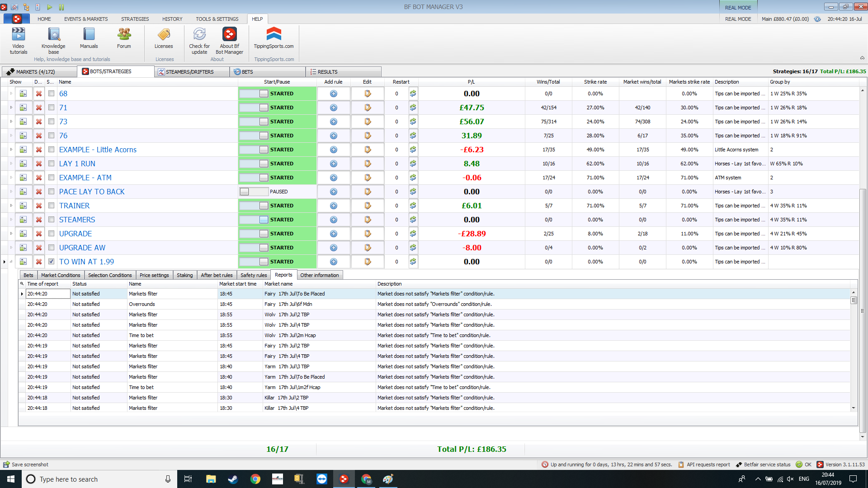The width and height of the screenshot is (868, 488).
Task: Click the pause icon in title bar
Action: [61, 7]
